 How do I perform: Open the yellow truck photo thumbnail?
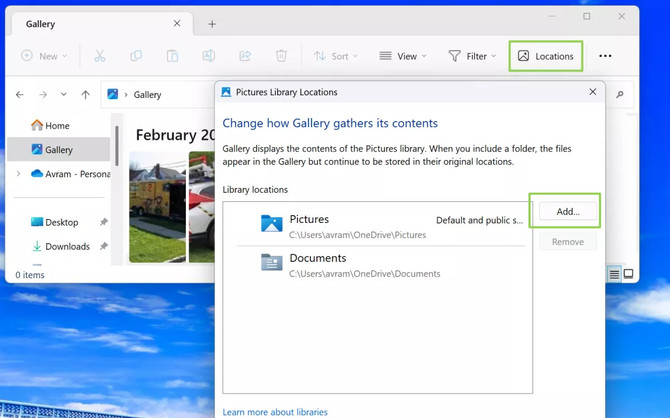point(158,207)
